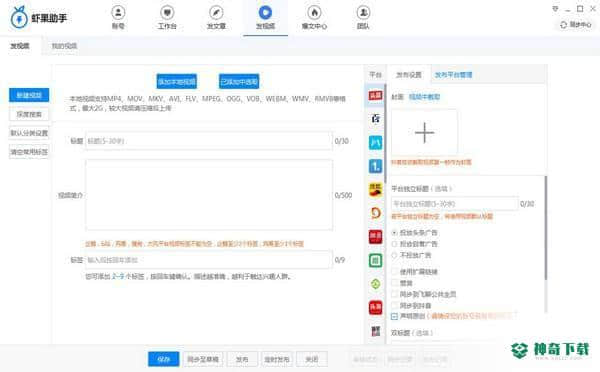Image resolution: width=600 pixels, height=372 pixels.
Task: Click the publish settings panel scrollbar
Action: tap(546, 228)
